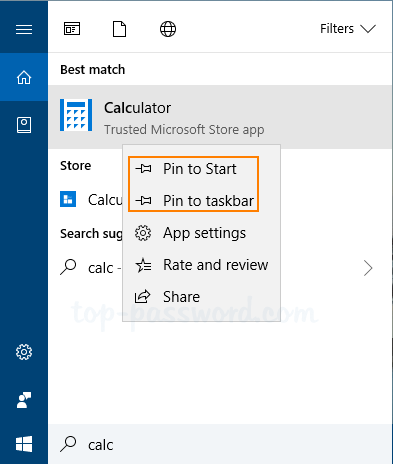This screenshot has width=393, height=464.
Task: Expand calc search suggestion chevron
Action: pyautogui.click(x=368, y=268)
